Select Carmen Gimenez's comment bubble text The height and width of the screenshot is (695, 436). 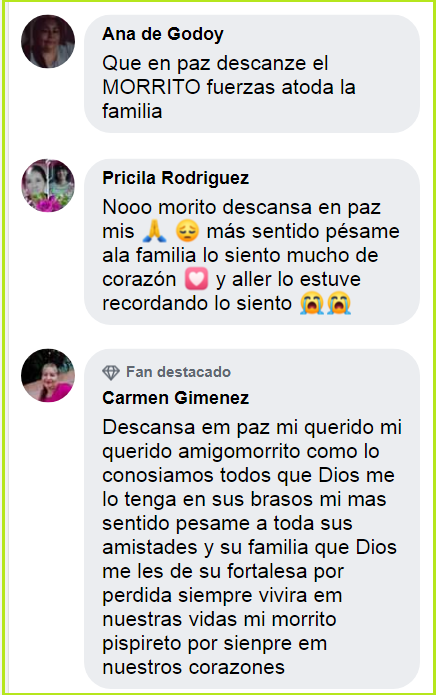(x=252, y=547)
